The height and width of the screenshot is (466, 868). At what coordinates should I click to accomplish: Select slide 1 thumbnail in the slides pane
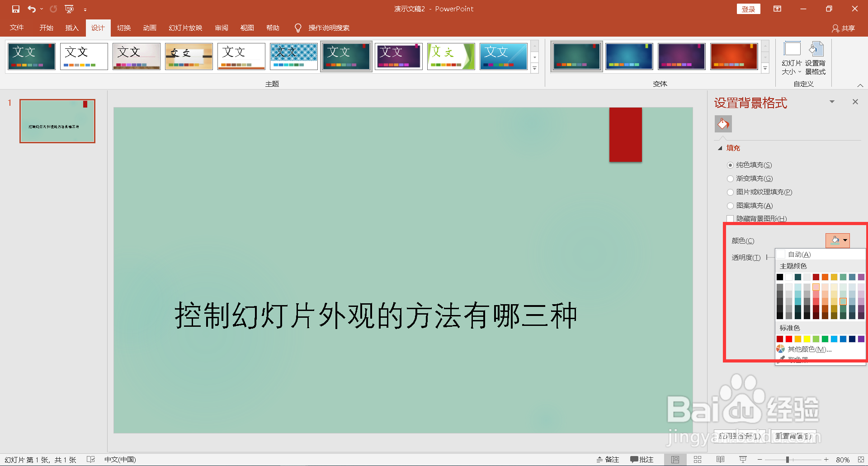57,121
